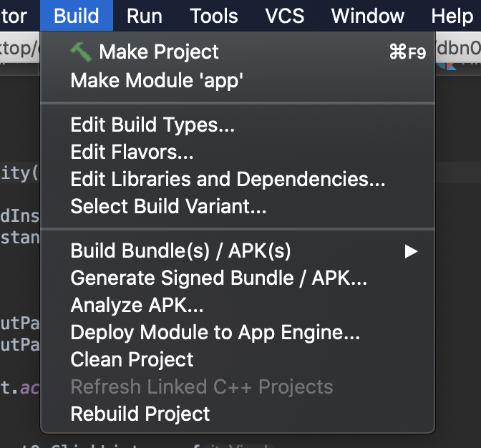Screen dimensions: 481x448
Task: Choose Edit Flavors option
Action: (132, 152)
